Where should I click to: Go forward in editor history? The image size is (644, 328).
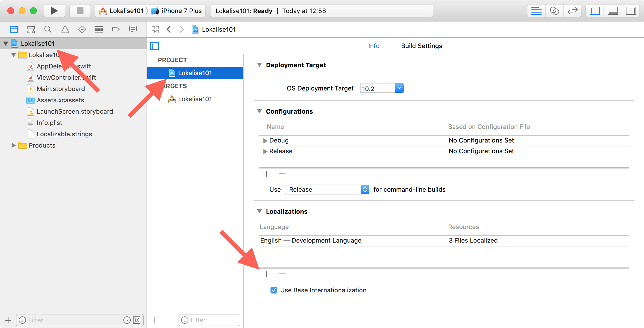click(x=182, y=29)
